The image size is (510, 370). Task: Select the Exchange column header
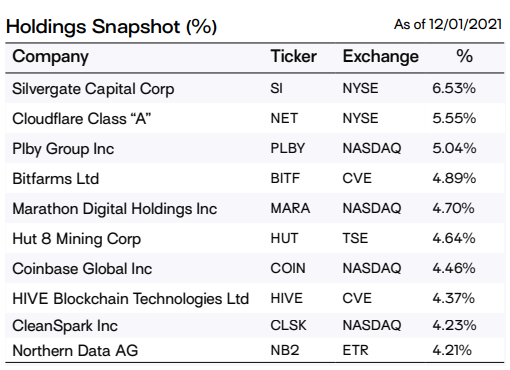pyautogui.click(x=380, y=57)
